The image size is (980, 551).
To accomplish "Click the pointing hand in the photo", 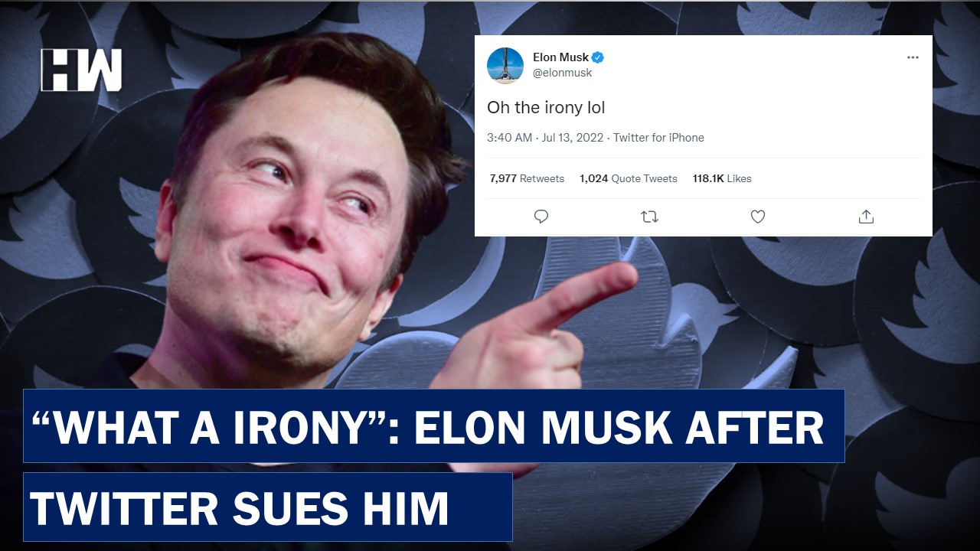I will point(528,329).
